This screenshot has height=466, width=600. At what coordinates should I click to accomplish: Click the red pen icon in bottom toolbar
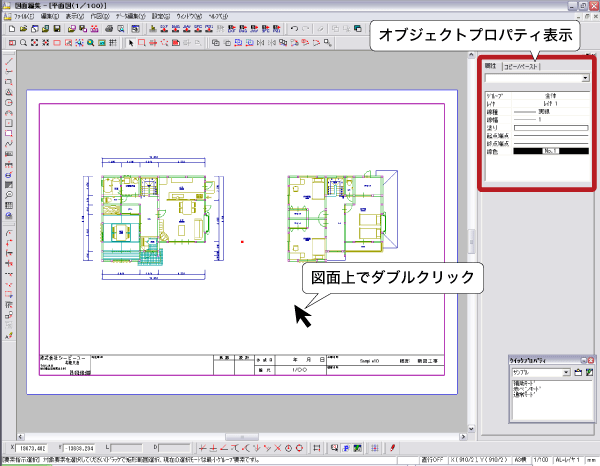click(x=392, y=448)
